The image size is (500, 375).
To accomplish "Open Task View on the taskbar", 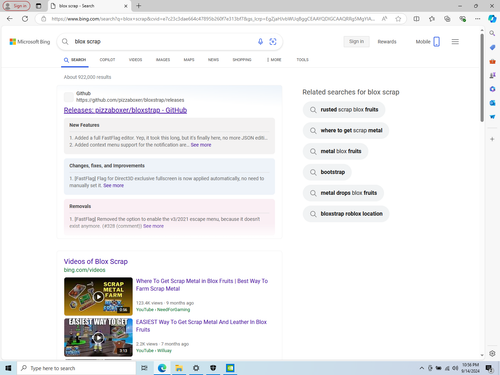I will pos(144,368).
